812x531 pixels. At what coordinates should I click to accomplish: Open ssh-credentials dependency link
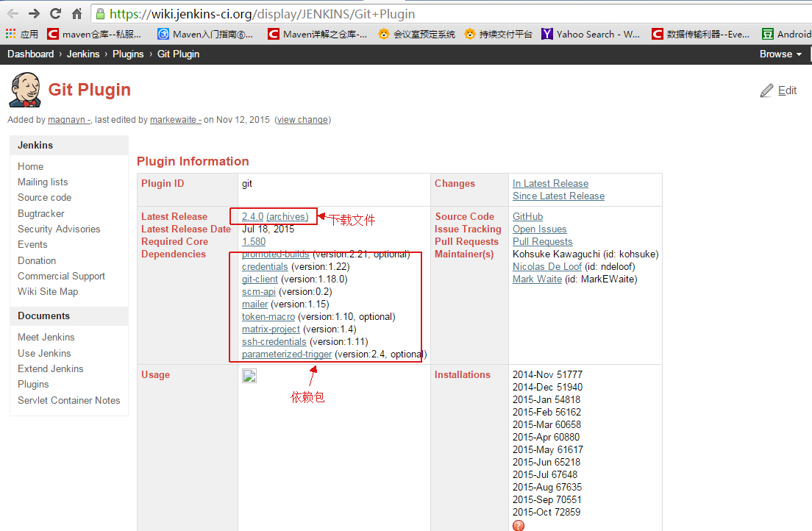click(274, 341)
